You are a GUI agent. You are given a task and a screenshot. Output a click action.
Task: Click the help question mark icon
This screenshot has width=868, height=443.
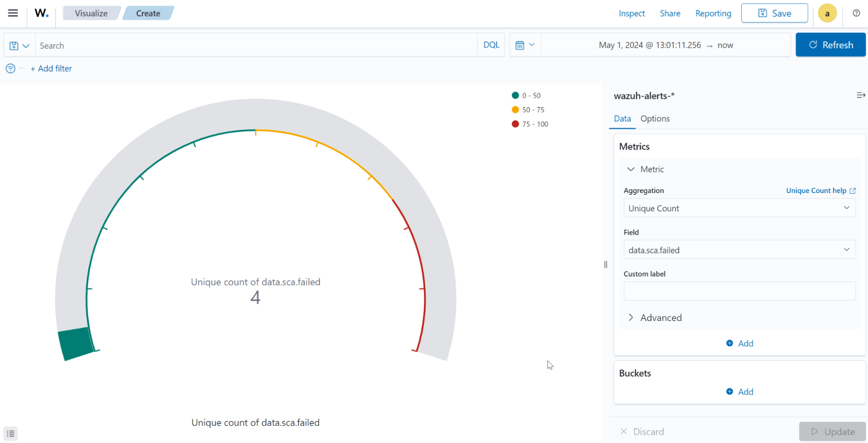[x=856, y=13]
